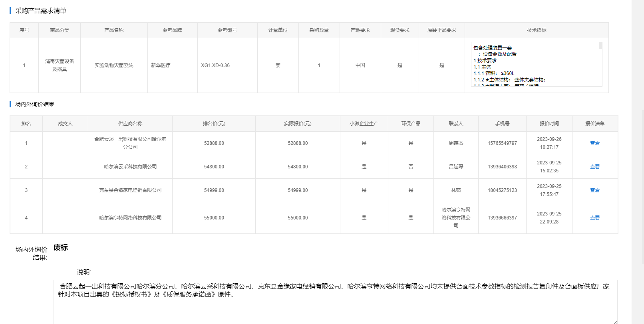Click inside the 说明 text area

[335, 307]
